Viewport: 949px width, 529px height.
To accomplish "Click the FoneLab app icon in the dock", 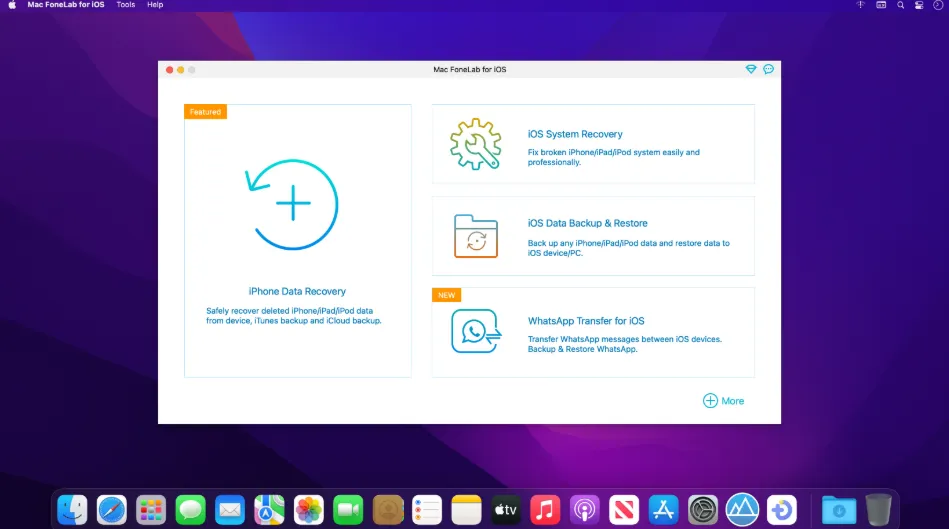I will click(x=782, y=510).
